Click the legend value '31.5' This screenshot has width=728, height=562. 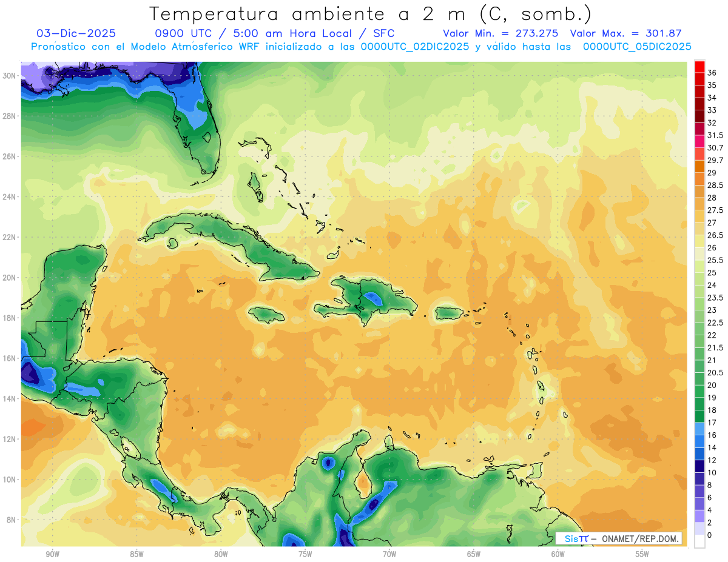coord(715,135)
